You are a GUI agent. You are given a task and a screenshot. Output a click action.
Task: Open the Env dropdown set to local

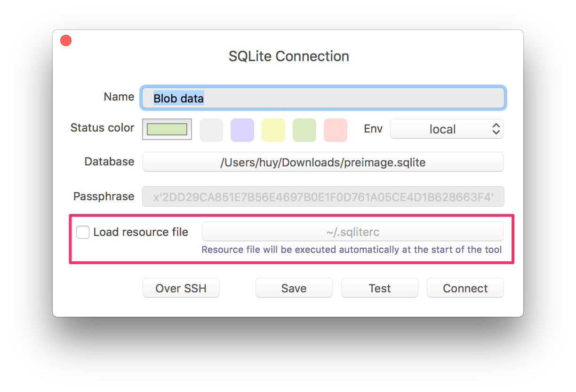(x=447, y=129)
